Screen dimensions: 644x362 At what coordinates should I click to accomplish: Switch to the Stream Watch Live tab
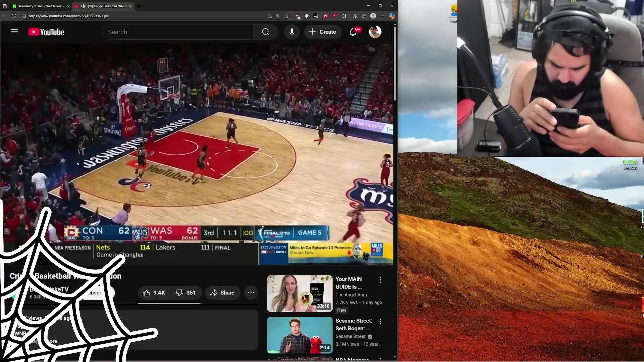point(40,6)
